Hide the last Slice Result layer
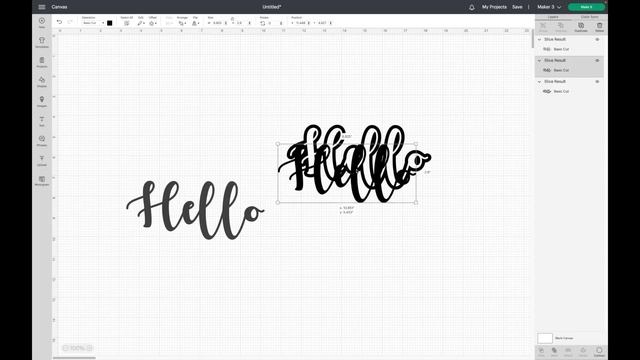The image size is (640, 360). pyautogui.click(x=597, y=82)
